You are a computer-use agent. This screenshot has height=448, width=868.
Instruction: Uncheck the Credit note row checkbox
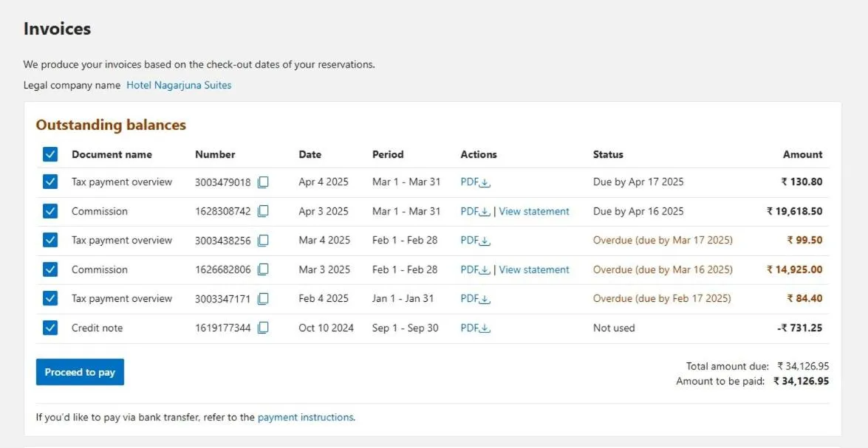pos(50,328)
